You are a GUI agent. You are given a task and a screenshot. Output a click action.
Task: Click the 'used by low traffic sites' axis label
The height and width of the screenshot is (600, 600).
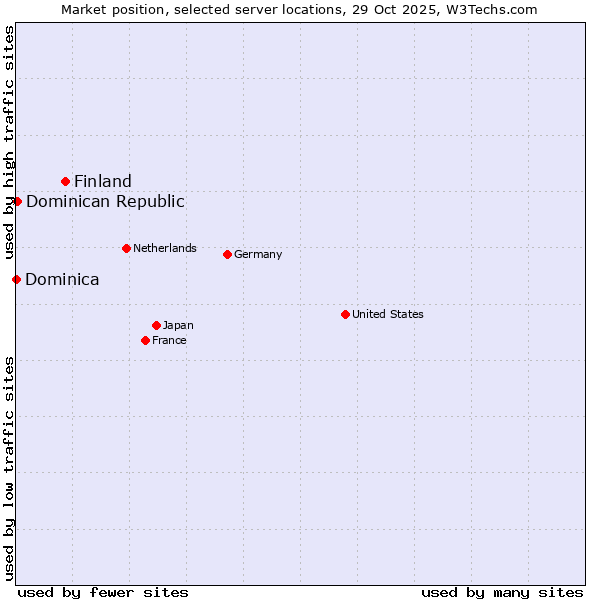click(x=9, y=467)
